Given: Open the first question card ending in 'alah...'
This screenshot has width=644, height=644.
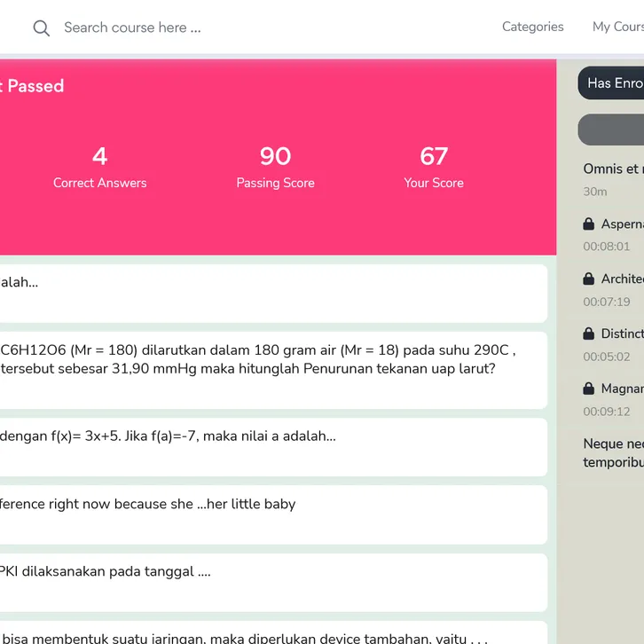Looking at the screenshot, I should click(x=266, y=293).
